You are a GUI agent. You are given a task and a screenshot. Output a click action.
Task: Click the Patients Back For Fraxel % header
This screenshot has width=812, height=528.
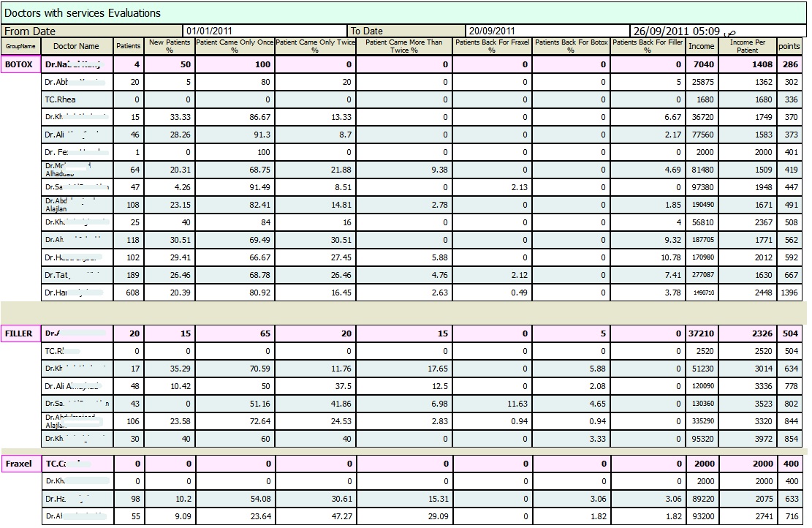pyautogui.click(x=492, y=46)
